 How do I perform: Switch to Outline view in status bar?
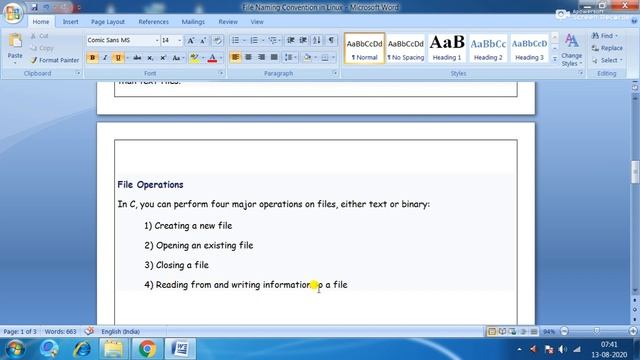[x=523, y=331]
